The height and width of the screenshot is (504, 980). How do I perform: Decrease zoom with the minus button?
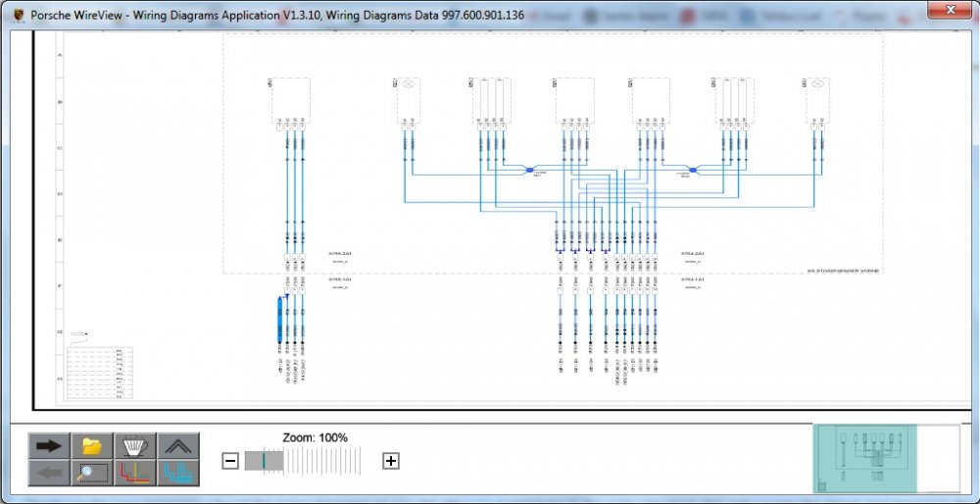230,461
